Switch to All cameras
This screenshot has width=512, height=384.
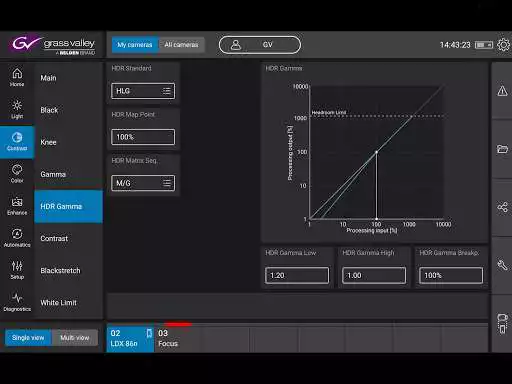point(181,45)
